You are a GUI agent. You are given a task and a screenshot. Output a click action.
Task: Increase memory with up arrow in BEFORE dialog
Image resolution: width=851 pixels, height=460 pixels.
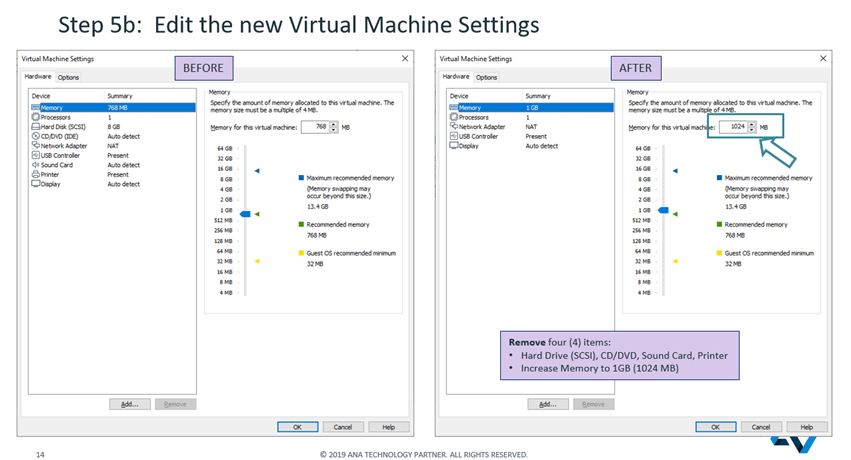pyautogui.click(x=335, y=125)
